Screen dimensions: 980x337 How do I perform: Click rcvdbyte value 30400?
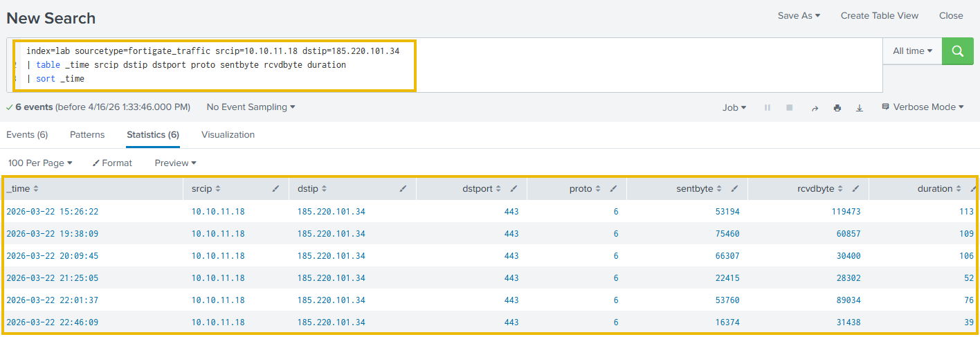(x=849, y=256)
